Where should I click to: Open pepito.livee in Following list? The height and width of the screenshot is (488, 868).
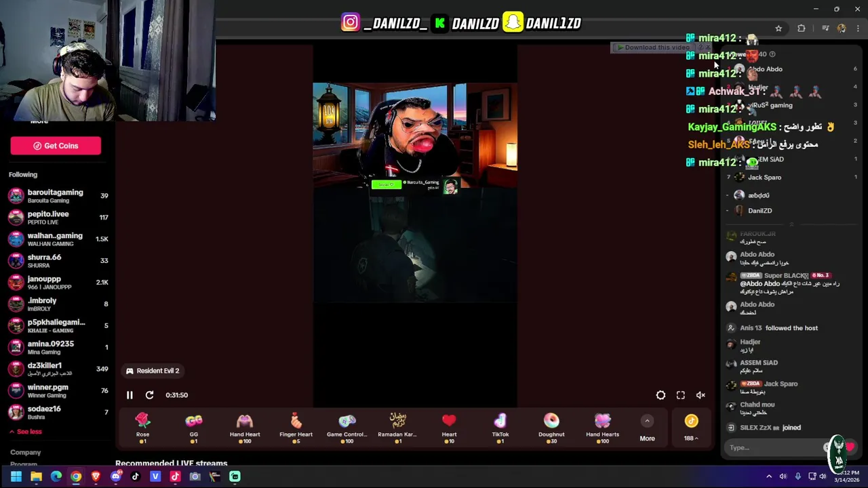point(58,218)
